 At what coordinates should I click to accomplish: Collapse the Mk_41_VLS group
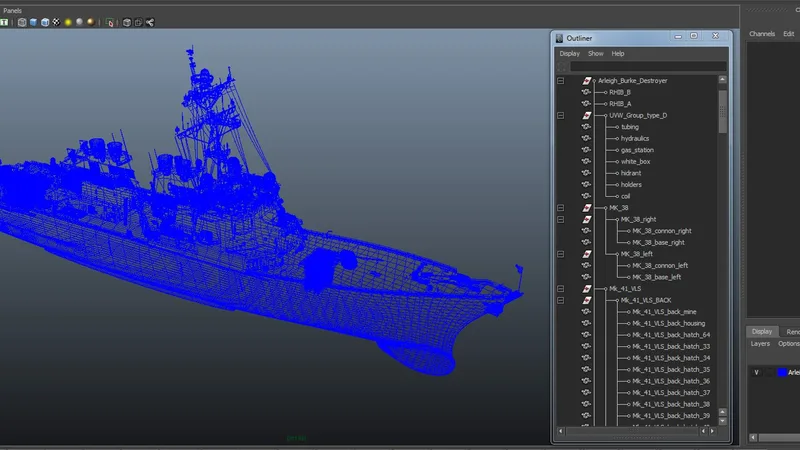(x=561, y=289)
